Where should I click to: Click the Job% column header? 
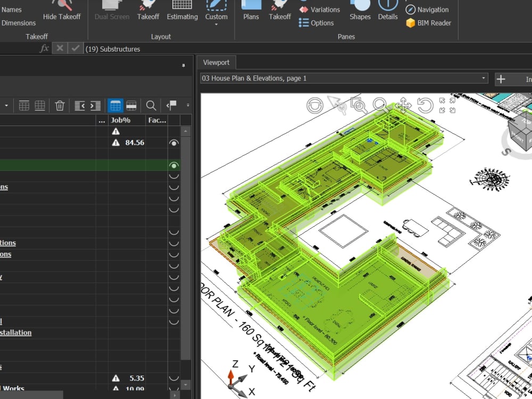coord(127,120)
